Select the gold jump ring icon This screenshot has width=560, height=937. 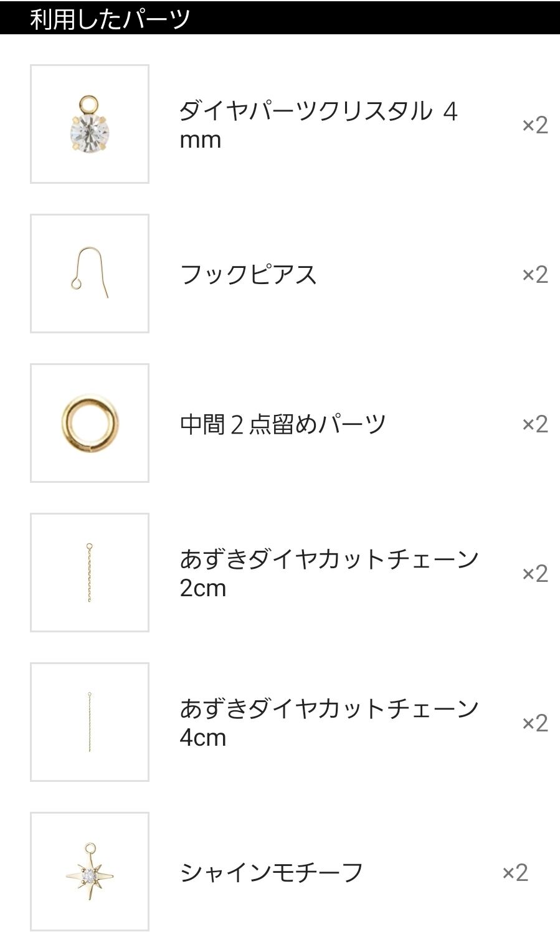tap(90, 423)
